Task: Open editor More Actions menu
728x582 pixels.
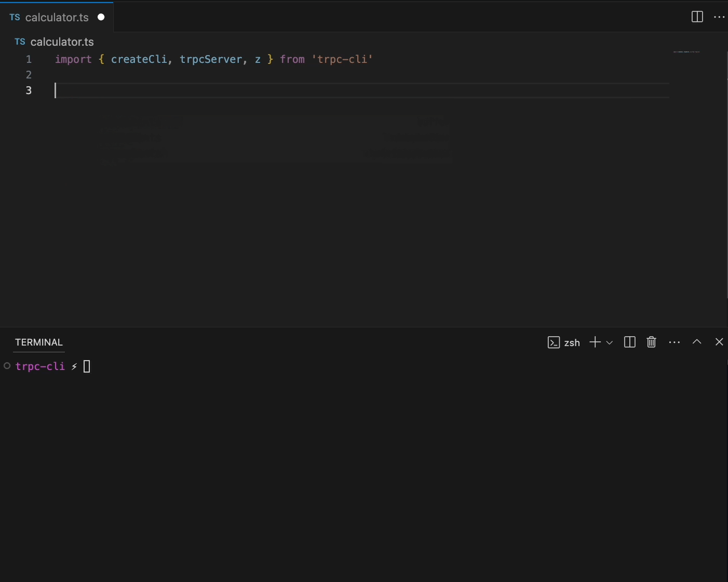Action: (719, 17)
